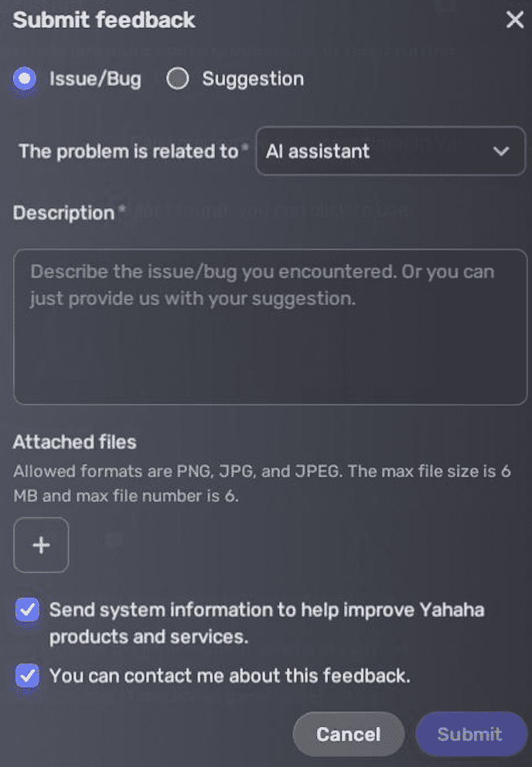
Task: Disable the contact me about feedback checkbox
Action: click(x=27, y=676)
